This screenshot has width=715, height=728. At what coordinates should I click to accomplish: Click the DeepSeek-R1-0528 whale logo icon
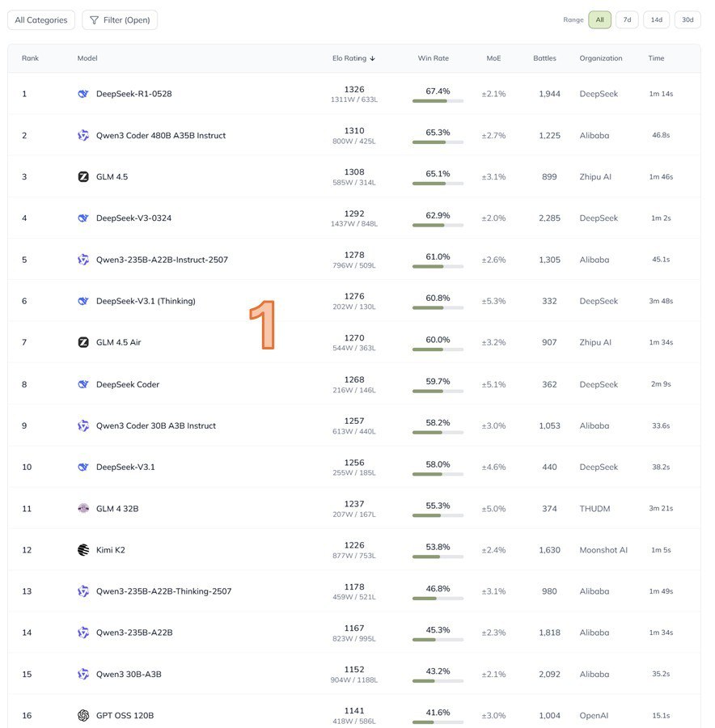pyautogui.click(x=83, y=94)
